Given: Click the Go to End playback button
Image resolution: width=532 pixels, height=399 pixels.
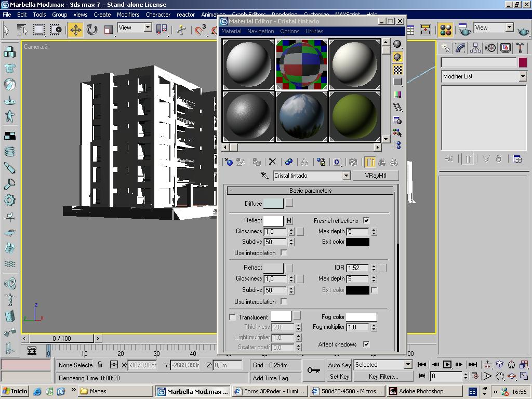Looking at the screenshot, I should click(472, 364).
